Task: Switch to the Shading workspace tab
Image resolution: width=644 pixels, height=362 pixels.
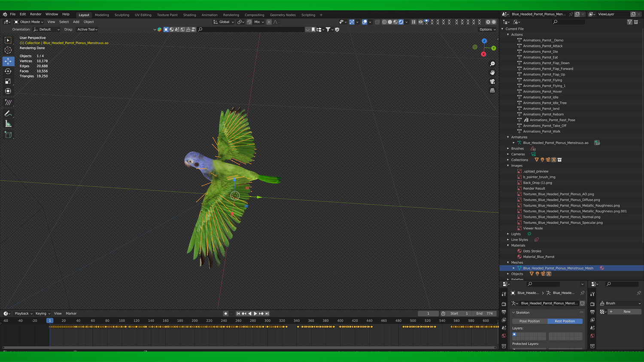Action: click(189, 15)
